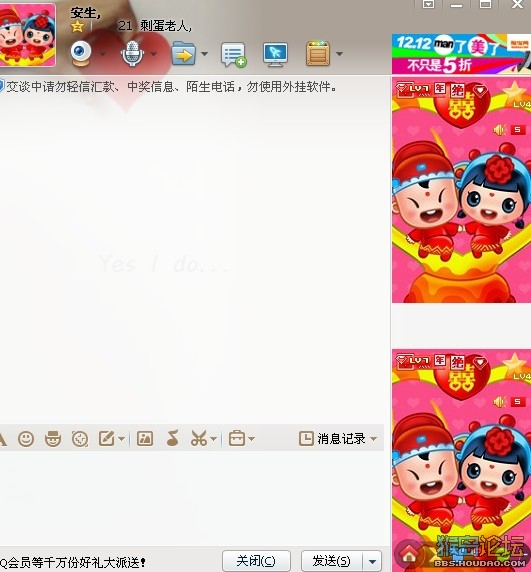Start a voice call with the microphone icon
531x572 pixels.
pos(132,53)
